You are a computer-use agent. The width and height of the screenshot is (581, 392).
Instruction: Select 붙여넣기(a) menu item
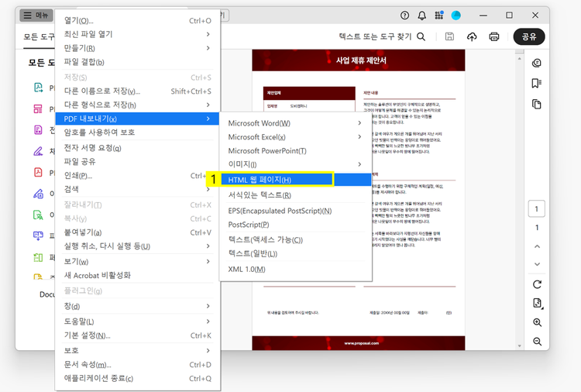(137, 232)
